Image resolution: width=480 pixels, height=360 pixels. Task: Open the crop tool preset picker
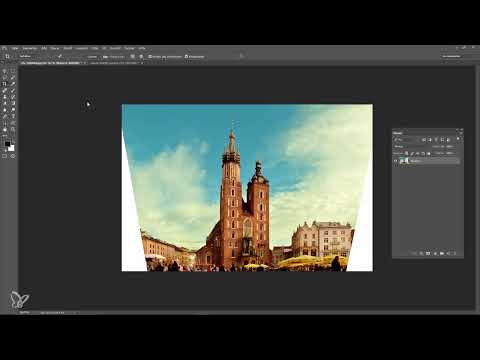7,56
